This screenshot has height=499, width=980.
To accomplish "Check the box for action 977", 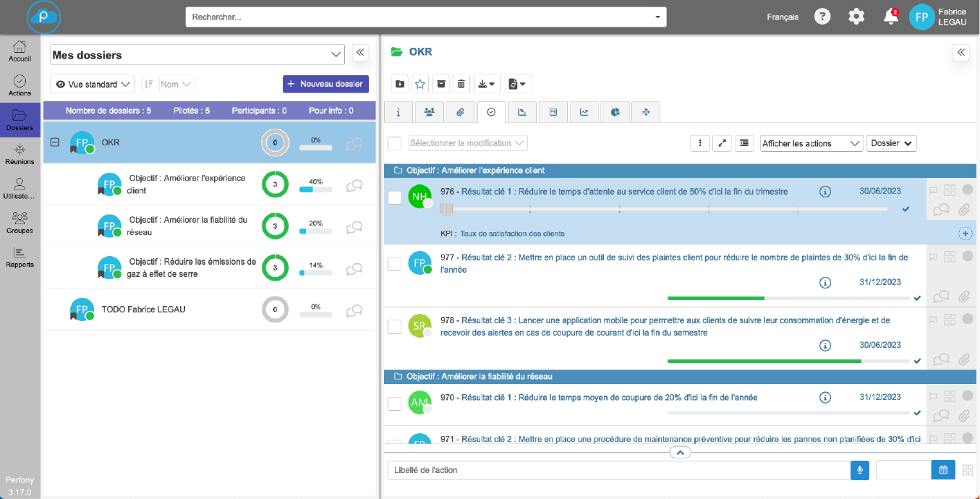I will 394,264.
